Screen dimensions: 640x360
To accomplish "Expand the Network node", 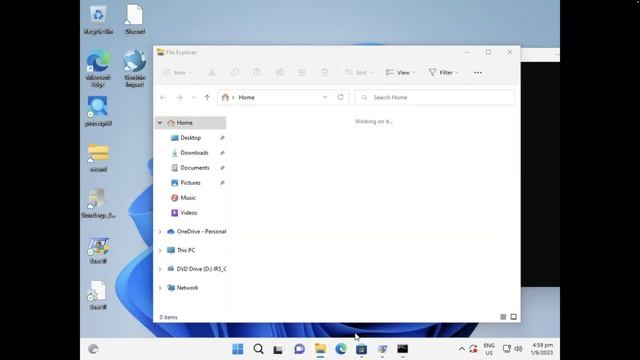I will coord(160,288).
